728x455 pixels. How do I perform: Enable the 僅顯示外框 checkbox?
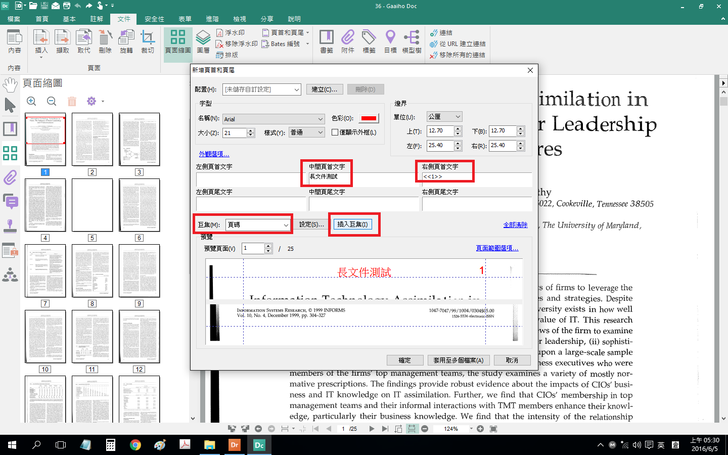pos(336,132)
